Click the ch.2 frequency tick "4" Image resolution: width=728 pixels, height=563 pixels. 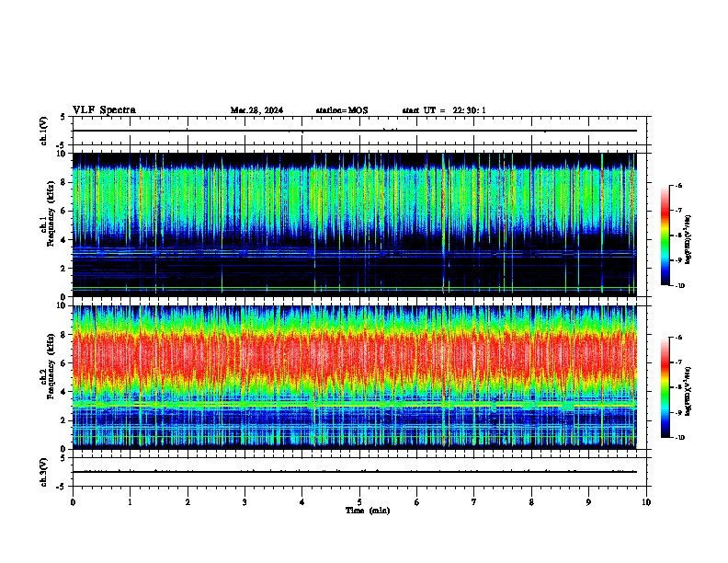64,393
